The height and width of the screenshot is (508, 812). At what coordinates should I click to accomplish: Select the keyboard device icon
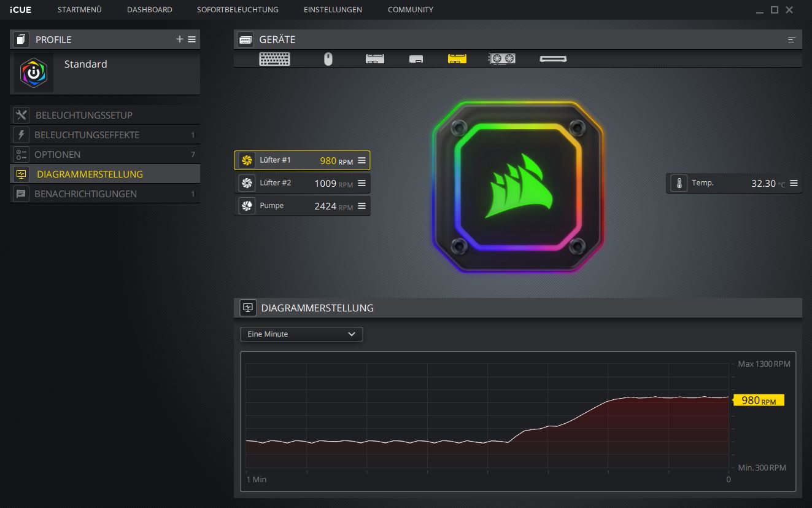pyautogui.click(x=274, y=59)
